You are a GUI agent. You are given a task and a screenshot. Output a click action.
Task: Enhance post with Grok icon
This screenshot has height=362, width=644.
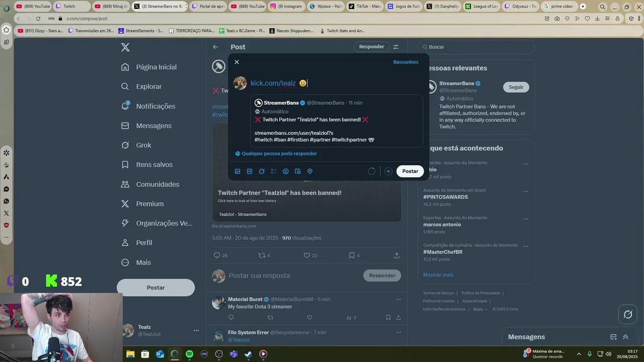262,171
